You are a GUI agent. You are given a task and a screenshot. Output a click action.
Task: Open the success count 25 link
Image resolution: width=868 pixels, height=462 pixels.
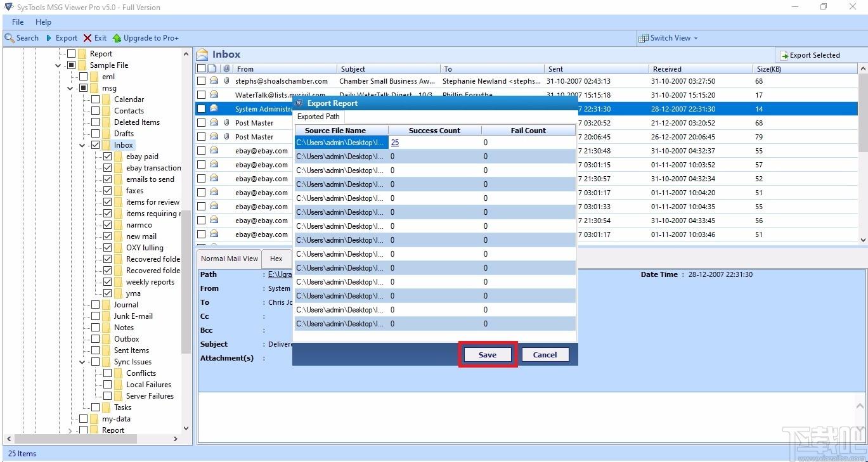(x=395, y=143)
